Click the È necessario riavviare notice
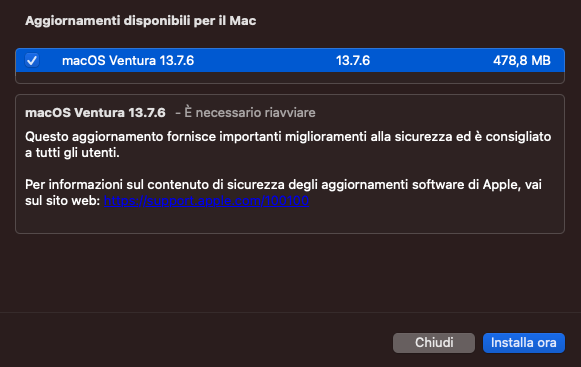Screen dimensions: 581x367 (245, 112)
